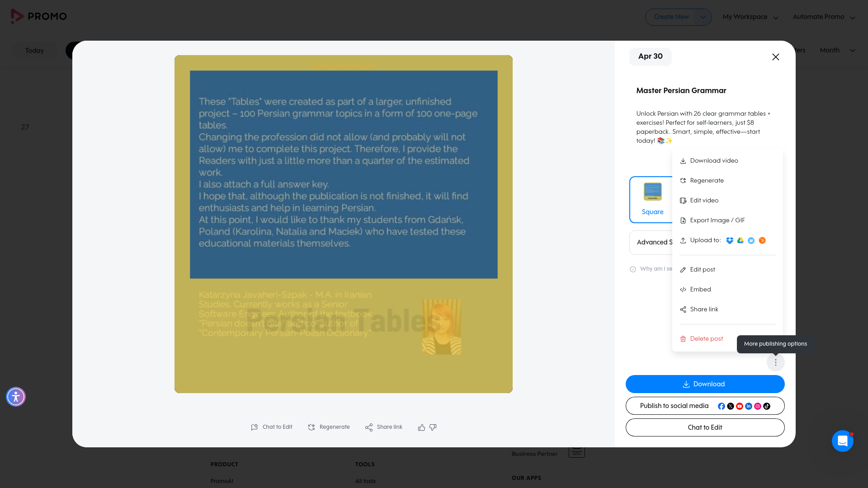Publish the post to Facebook
The height and width of the screenshot is (488, 868).
[x=722, y=406]
